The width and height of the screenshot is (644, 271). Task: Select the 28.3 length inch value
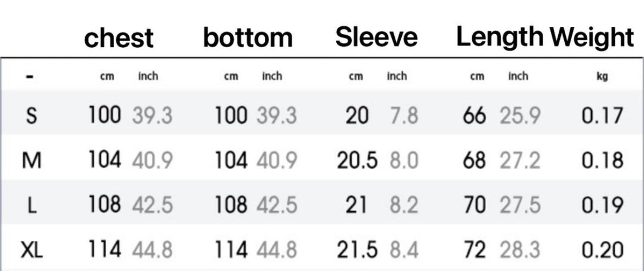520,251
